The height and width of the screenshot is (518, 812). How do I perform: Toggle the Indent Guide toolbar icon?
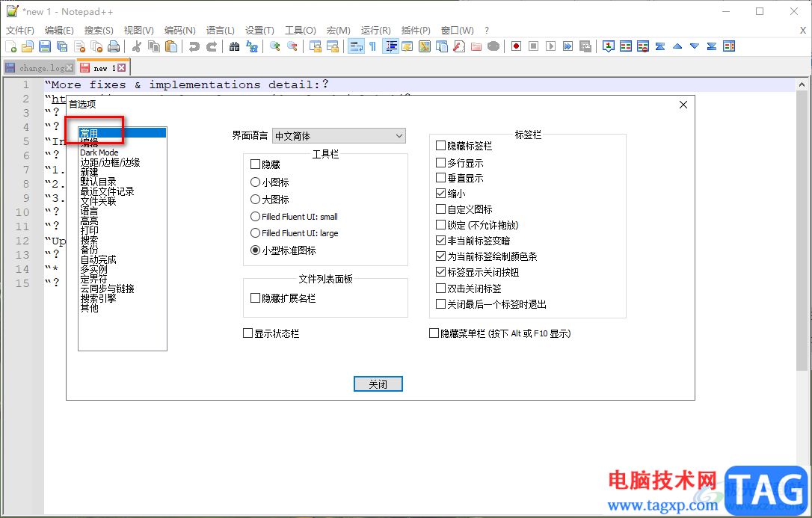390,46
